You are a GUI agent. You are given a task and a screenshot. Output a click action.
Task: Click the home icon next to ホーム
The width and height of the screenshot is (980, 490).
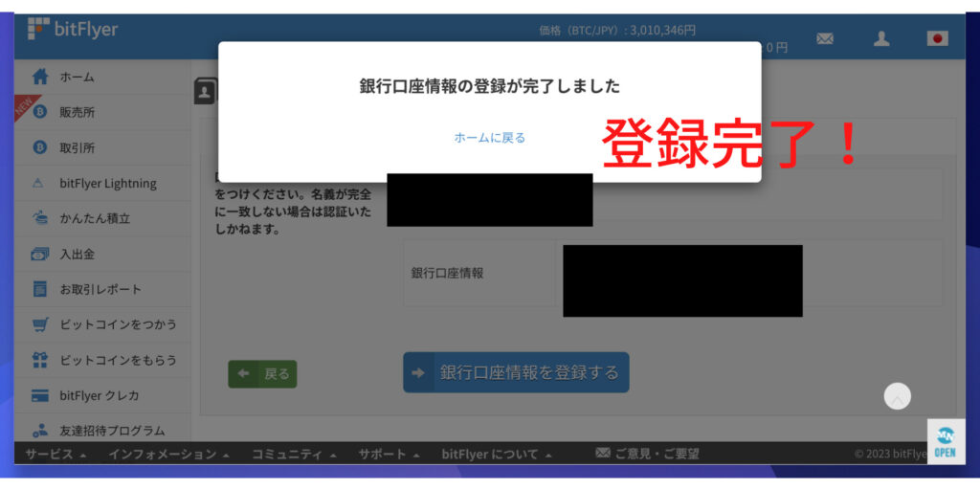tap(40, 78)
